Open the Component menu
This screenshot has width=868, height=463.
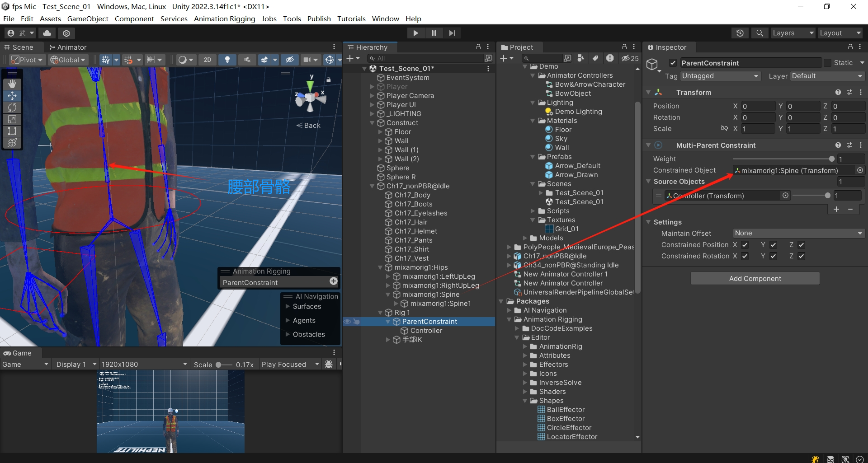pos(134,19)
